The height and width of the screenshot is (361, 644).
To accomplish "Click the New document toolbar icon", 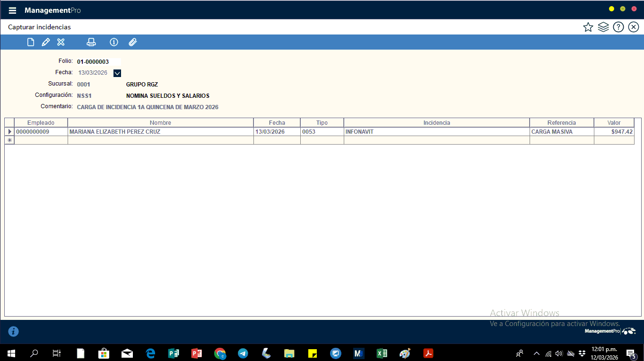I will (x=31, y=43).
